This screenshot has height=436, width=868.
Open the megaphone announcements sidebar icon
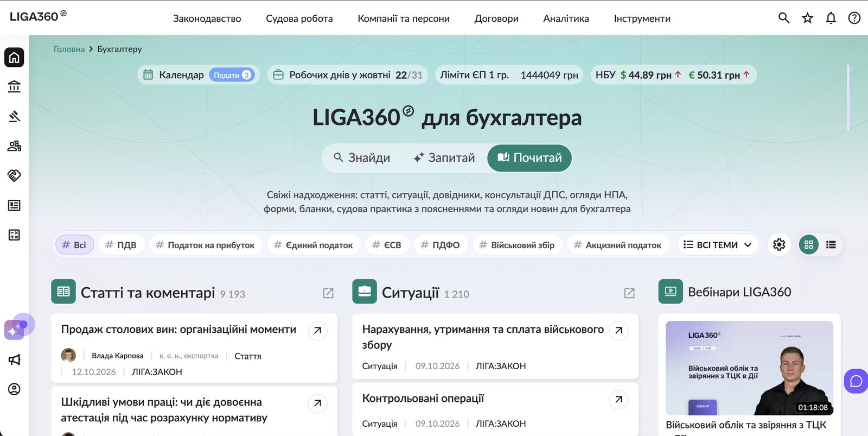[x=14, y=359]
